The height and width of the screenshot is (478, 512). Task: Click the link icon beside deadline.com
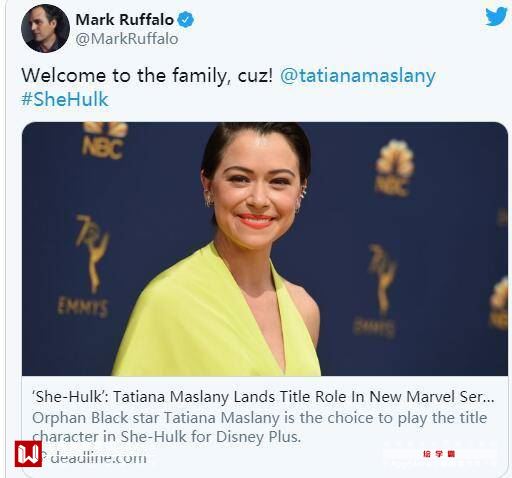[x=44, y=457]
